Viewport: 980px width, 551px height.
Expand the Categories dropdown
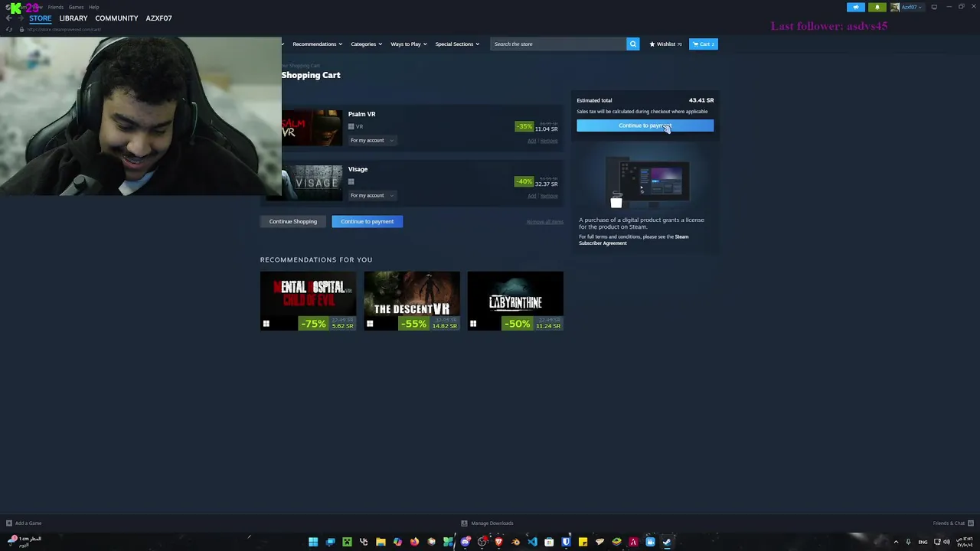coord(366,44)
